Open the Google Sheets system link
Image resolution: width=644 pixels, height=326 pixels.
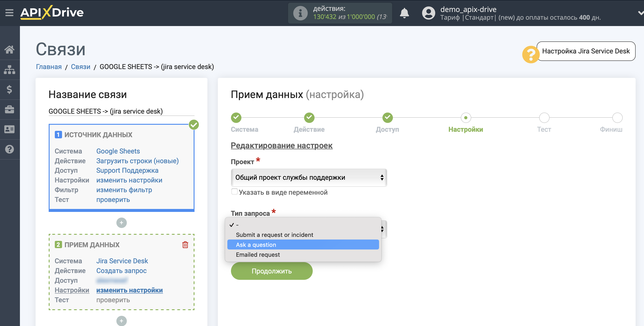(118, 151)
